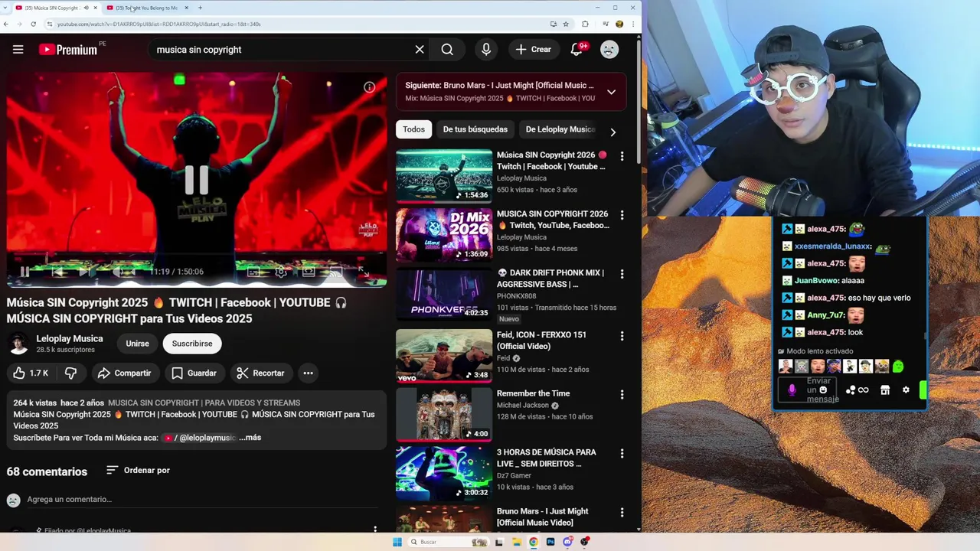The width and height of the screenshot is (980, 551).
Task: Open Remember the Time video title
Action: (534, 393)
